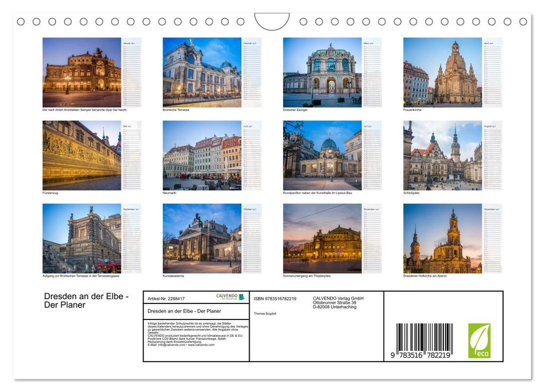The height and width of the screenshot is (392, 544).
Task: Click the large title 'Dresden an der Elbe - Der Planer'
Action: pyautogui.click(x=86, y=301)
